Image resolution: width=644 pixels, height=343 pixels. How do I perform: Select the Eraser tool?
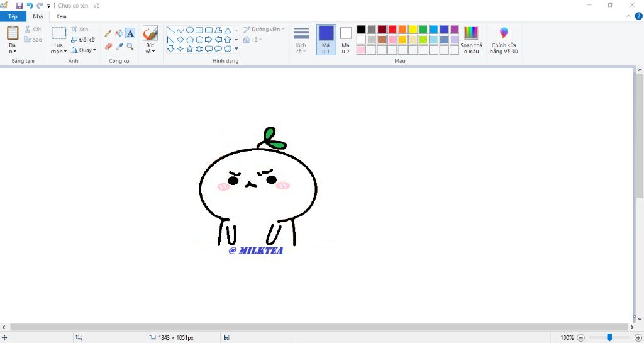click(x=108, y=47)
